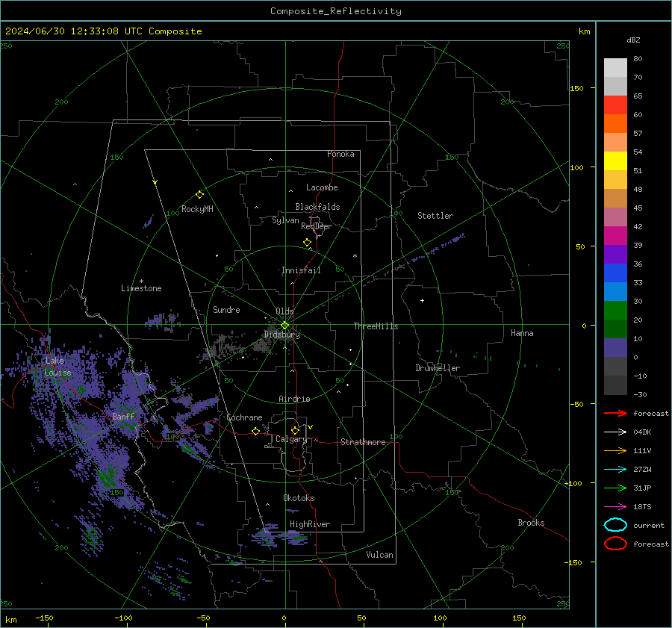Click the magenta 18TS arrow in the legend

point(615,507)
